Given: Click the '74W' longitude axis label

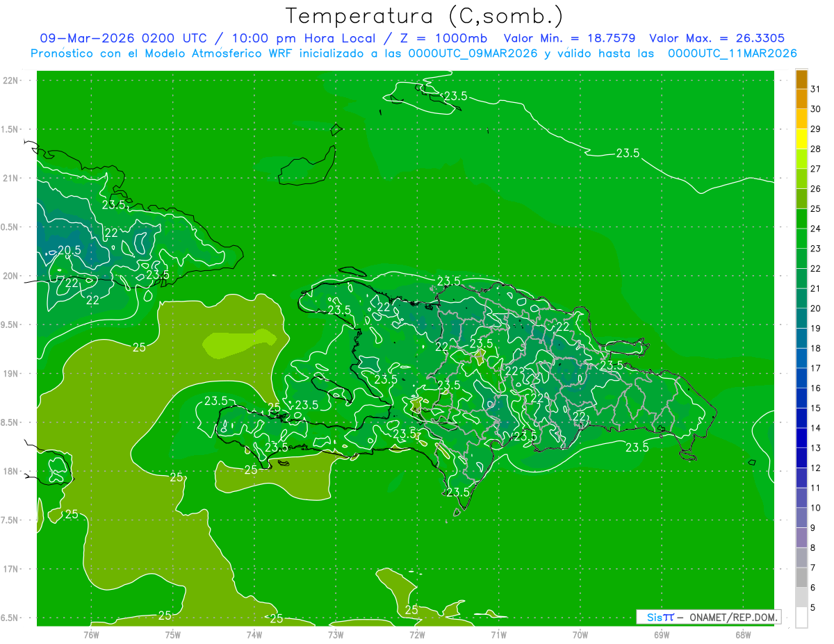Looking at the screenshot, I should [254, 634].
